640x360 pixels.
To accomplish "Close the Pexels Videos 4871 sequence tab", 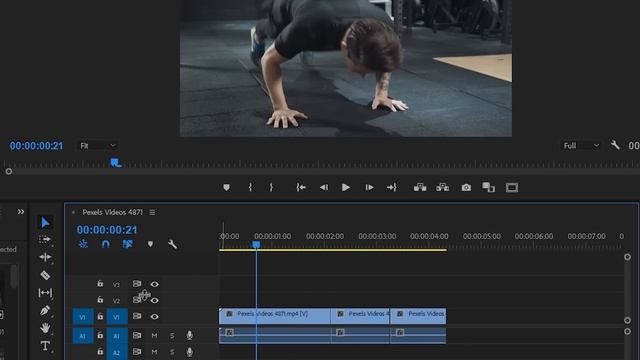I will (x=73, y=212).
